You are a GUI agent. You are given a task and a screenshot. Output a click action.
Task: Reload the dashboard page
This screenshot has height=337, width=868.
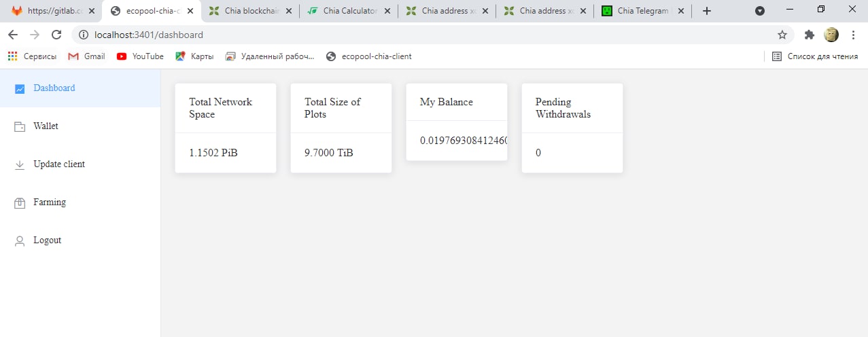[56, 35]
